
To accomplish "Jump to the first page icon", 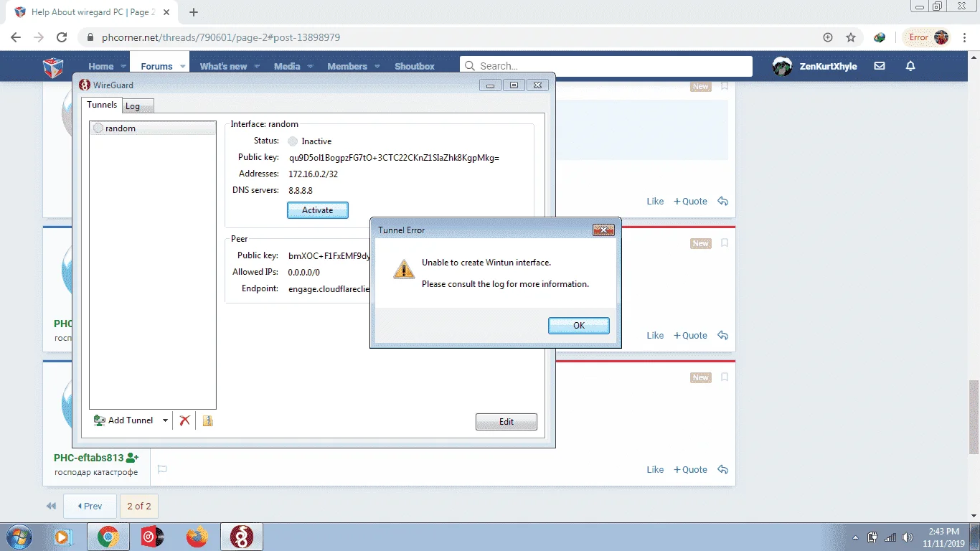I will pos(51,506).
